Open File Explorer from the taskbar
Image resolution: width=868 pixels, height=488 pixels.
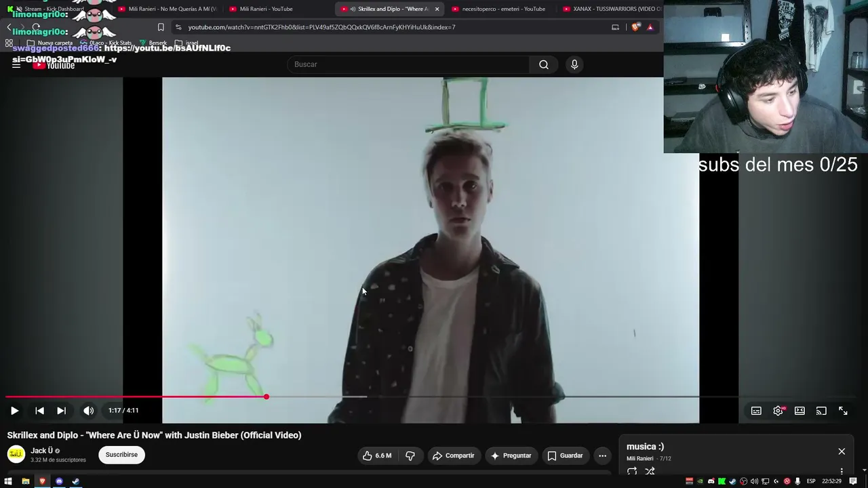(x=26, y=481)
